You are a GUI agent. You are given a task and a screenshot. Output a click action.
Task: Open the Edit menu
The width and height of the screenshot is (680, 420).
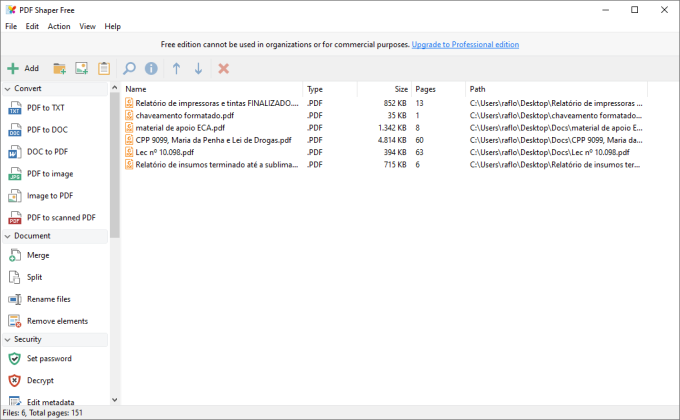coord(32,26)
